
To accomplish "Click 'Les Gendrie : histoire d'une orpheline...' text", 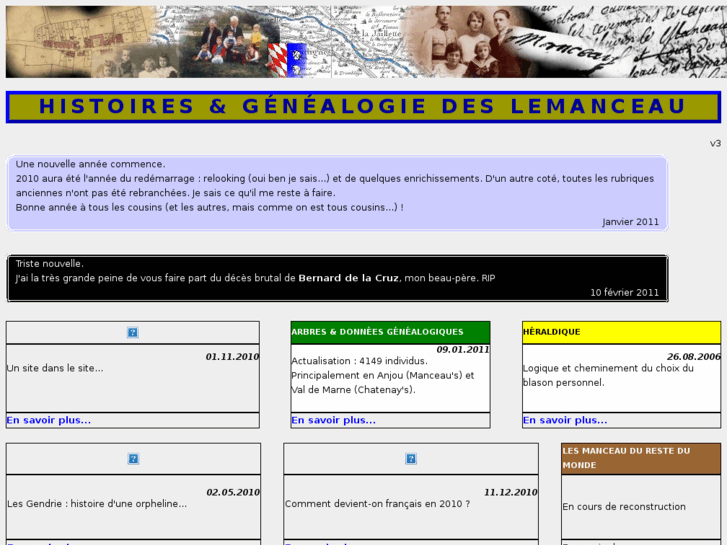I will (x=97, y=504).
